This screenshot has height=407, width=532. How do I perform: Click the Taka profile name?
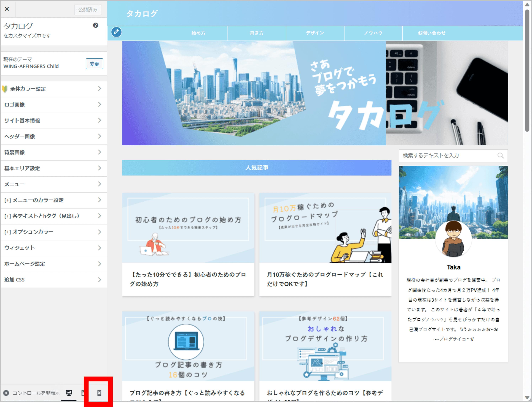coord(453,267)
